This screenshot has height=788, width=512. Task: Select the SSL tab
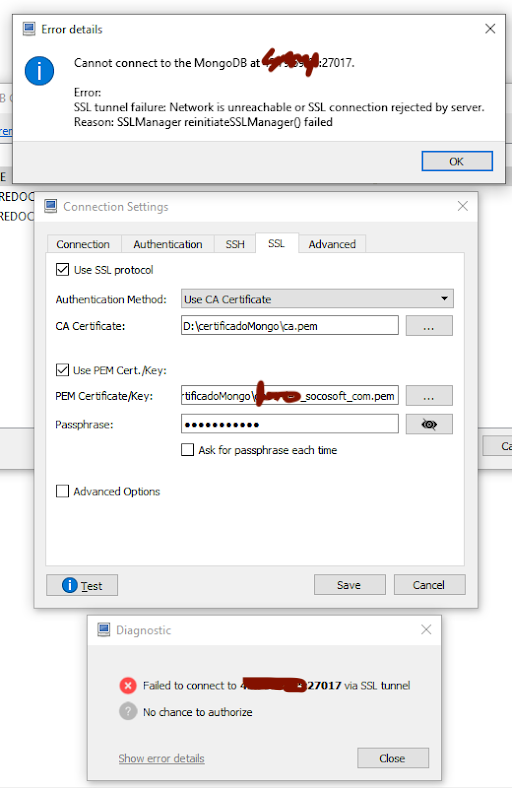276,243
